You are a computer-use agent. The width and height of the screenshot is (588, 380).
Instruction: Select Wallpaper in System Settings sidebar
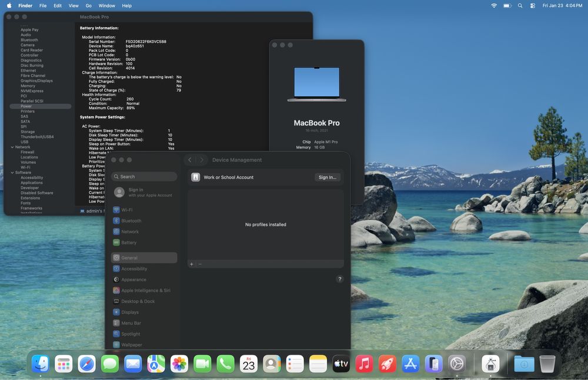click(x=145, y=345)
